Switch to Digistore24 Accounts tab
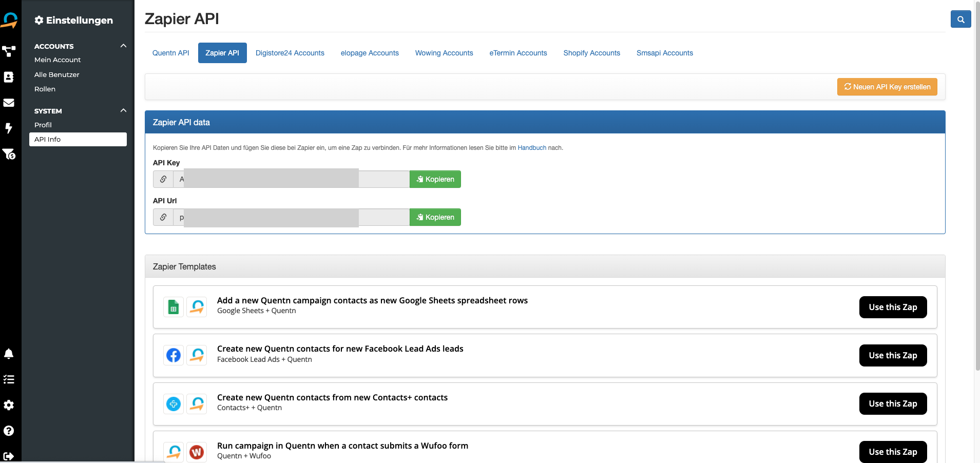This screenshot has width=980, height=463. pos(290,53)
